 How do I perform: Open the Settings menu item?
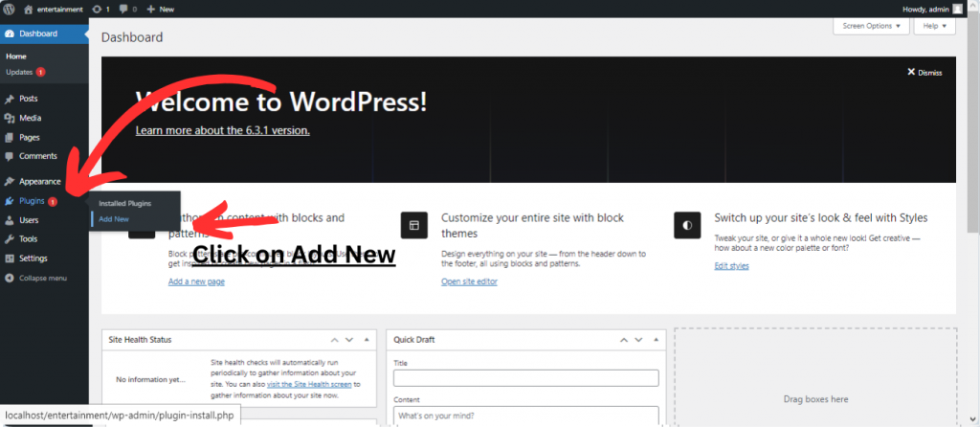[33, 258]
